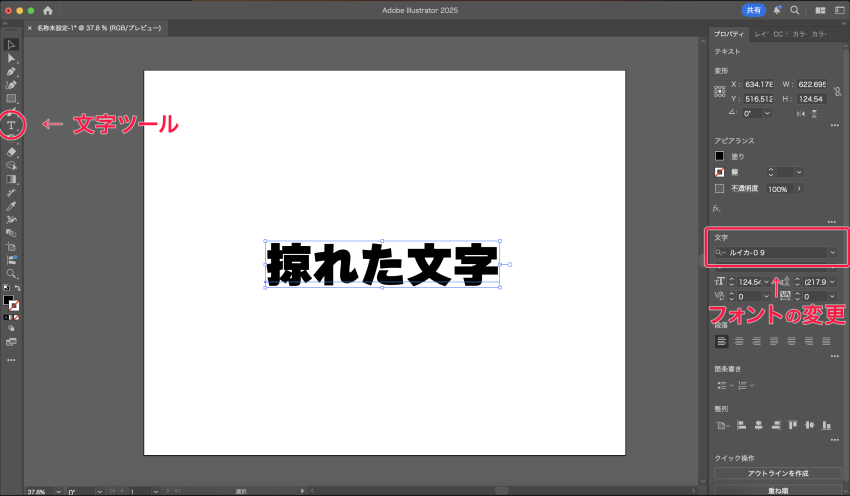Align objects vertical bottom in 整列
Image resolution: width=850 pixels, height=496 pixels.
(x=826, y=426)
